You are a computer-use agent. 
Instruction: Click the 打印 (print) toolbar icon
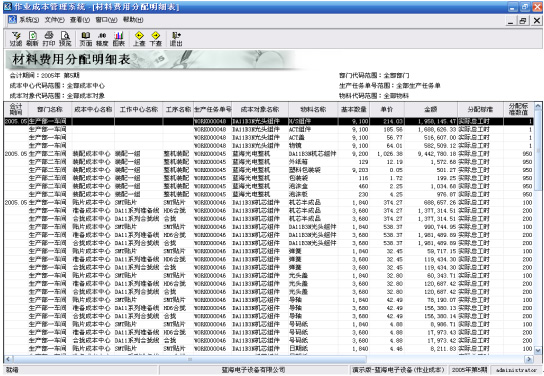click(49, 39)
